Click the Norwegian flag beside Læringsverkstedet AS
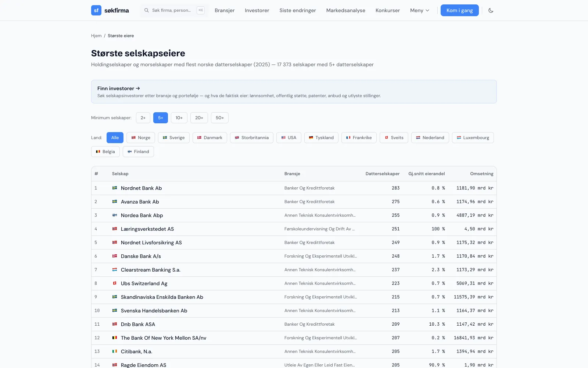588x368 pixels. (115, 229)
